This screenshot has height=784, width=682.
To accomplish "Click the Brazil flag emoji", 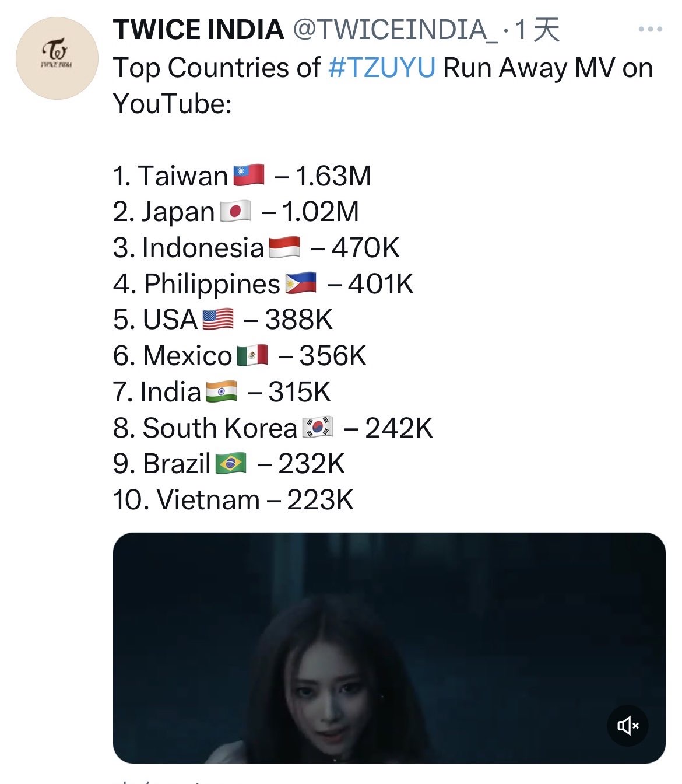I will [231, 464].
